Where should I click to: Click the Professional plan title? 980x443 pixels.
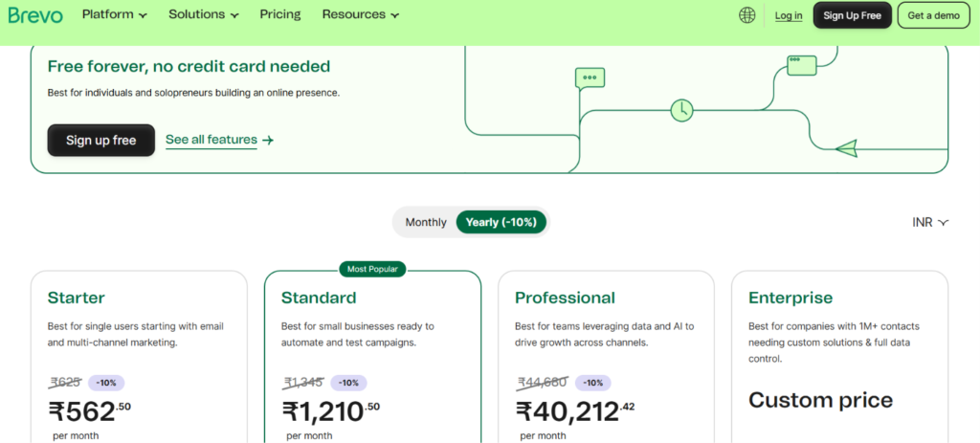pos(565,298)
